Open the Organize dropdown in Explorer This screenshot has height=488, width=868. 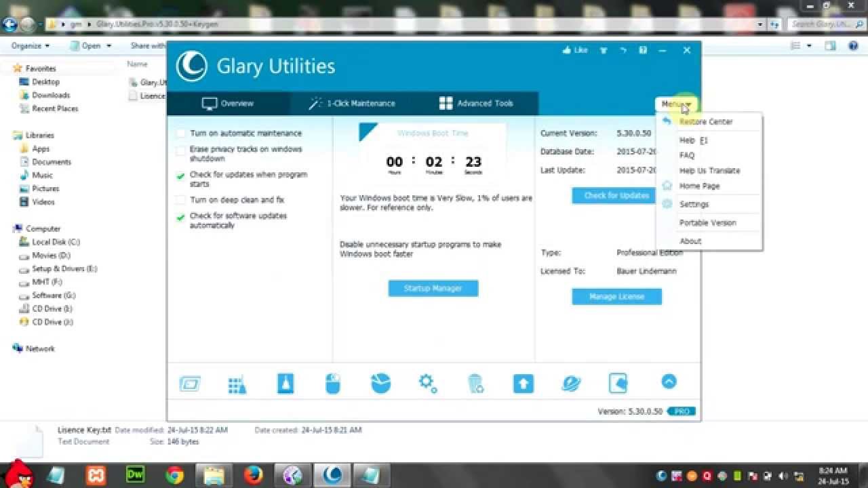(31, 46)
